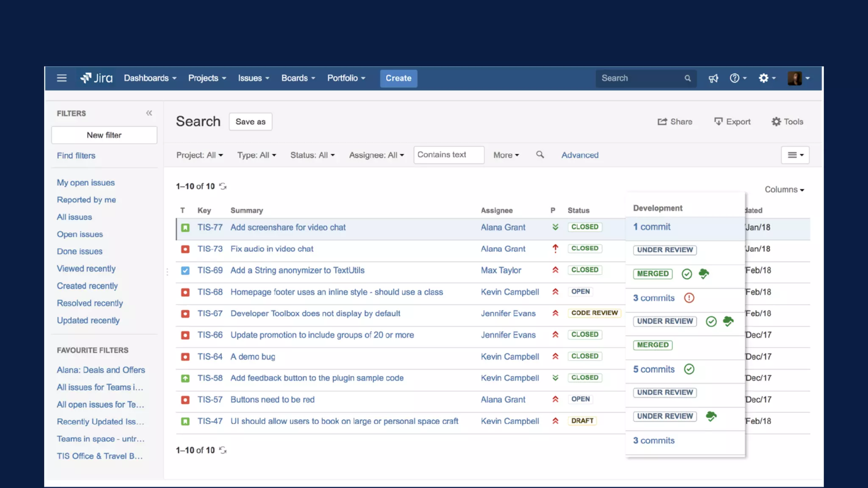
Task: Click the deployment cloud icon on TIS-69 row
Action: pyautogui.click(x=704, y=274)
